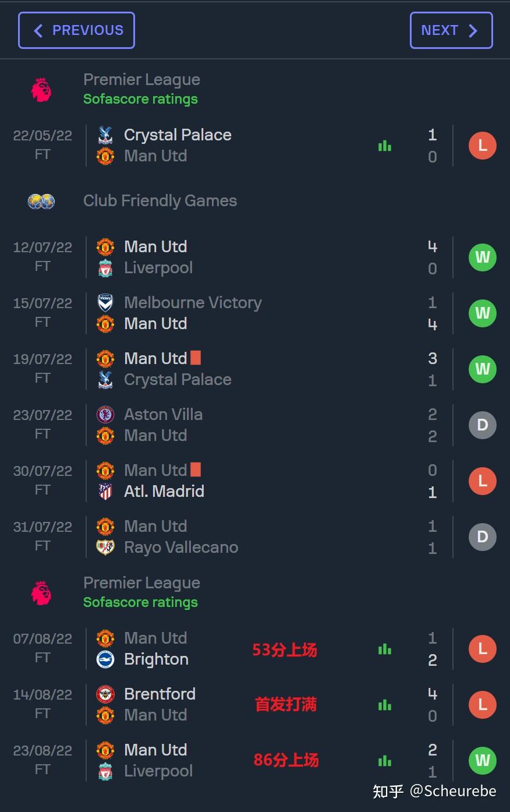
Task: Click the Rayo Vallecano crest
Action: [x=105, y=548]
